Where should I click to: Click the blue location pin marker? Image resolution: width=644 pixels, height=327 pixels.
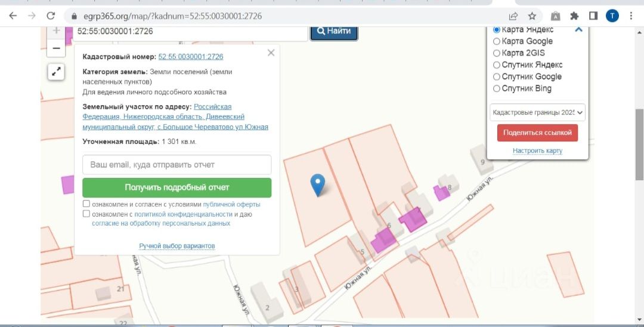pos(319,185)
